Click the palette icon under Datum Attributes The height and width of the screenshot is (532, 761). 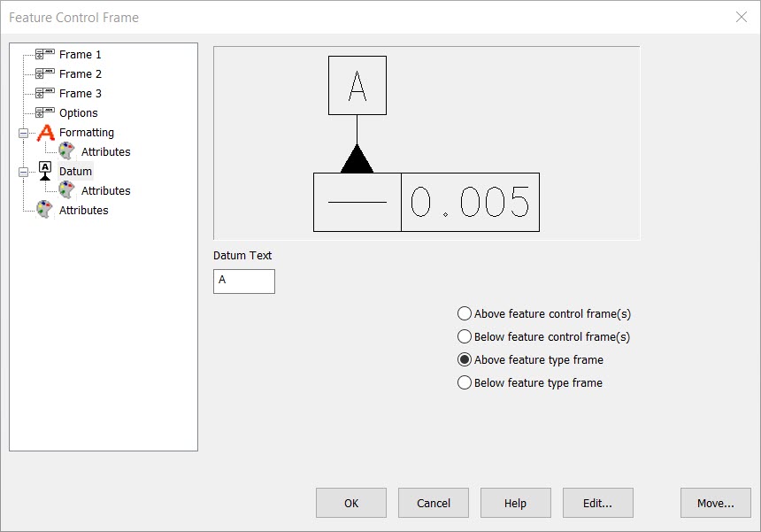click(x=65, y=190)
